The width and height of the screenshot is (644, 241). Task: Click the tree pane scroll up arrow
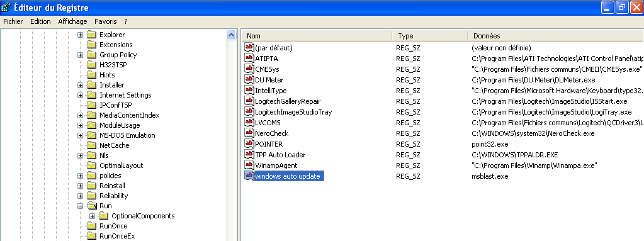pyautogui.click(x=231, y=35)
